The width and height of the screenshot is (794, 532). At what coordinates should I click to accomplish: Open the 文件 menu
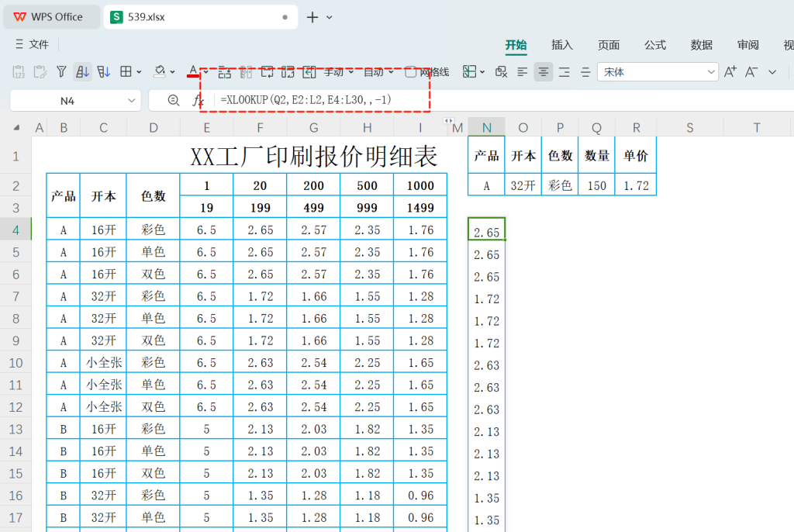pos(32,44)
